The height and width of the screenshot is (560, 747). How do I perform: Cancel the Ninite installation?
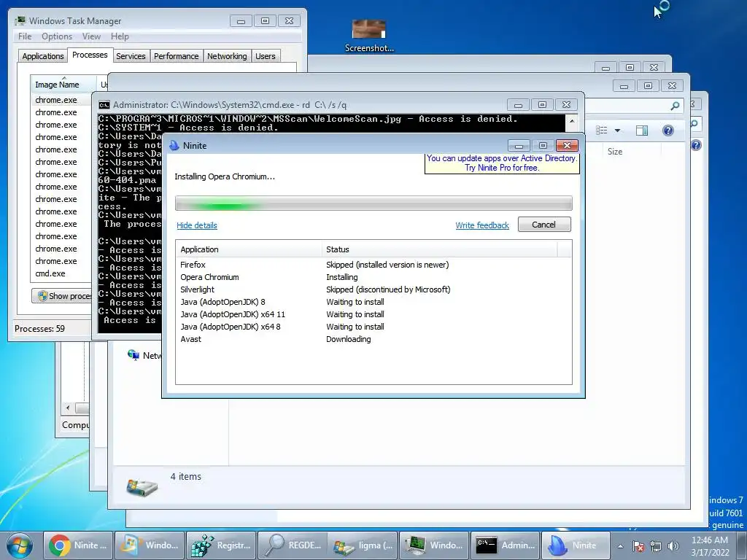(x=544, y=225)
